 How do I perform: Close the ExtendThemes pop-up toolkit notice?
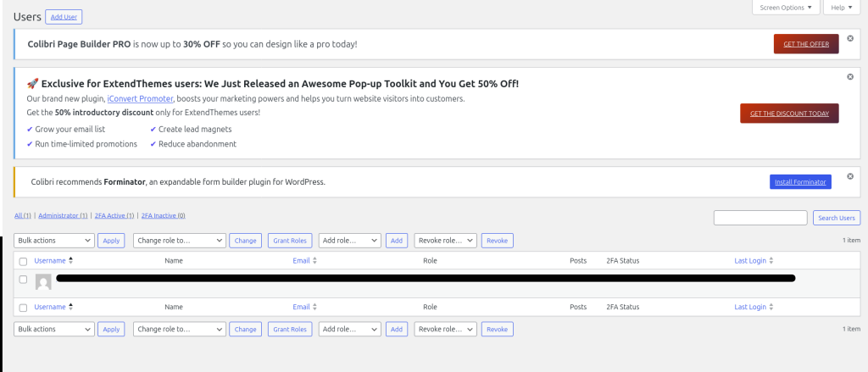[850, 77]
